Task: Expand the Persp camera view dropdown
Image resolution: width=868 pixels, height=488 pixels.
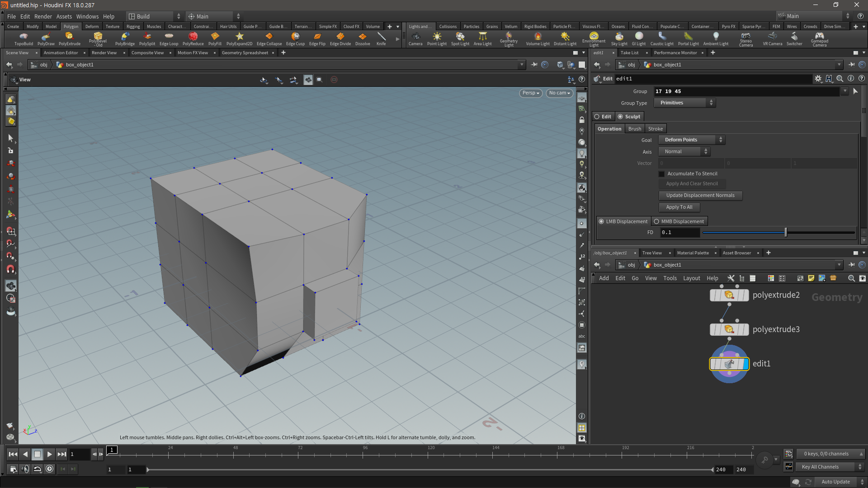Action: 531,93
